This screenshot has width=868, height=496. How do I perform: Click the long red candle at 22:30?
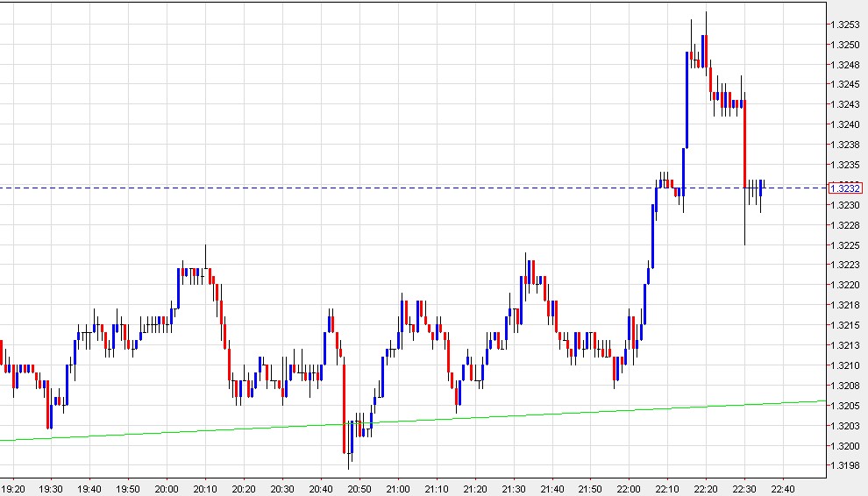coord(744,144)
